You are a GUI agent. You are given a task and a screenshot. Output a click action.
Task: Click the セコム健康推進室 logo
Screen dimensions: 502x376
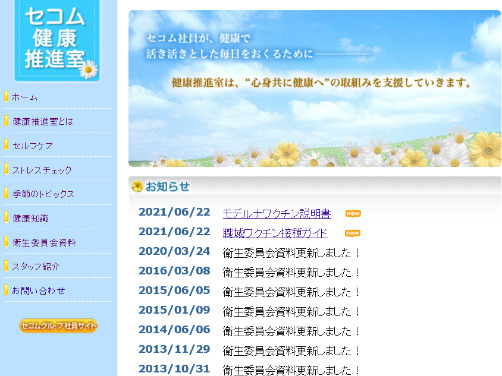[x=57, y=40]
